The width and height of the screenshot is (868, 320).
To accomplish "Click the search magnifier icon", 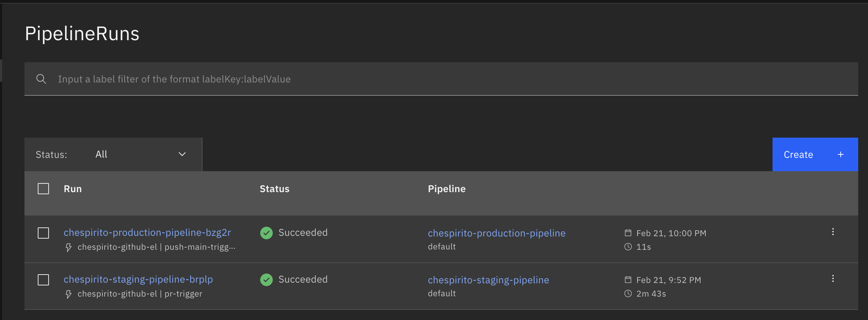I will pyautogui.click(x=41, y=79).
